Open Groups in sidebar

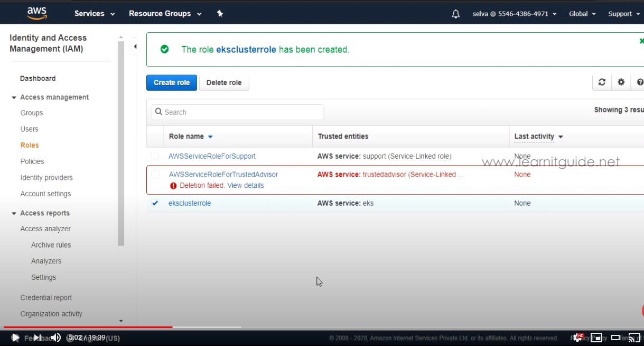(32, 113)
